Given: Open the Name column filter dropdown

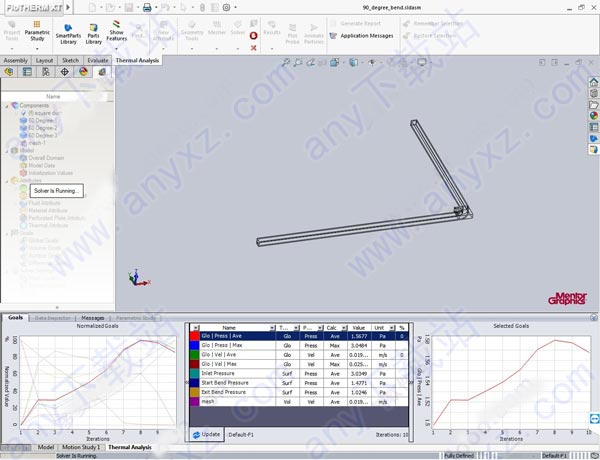Looking at the screenshot, I should [x=272, y=328].
